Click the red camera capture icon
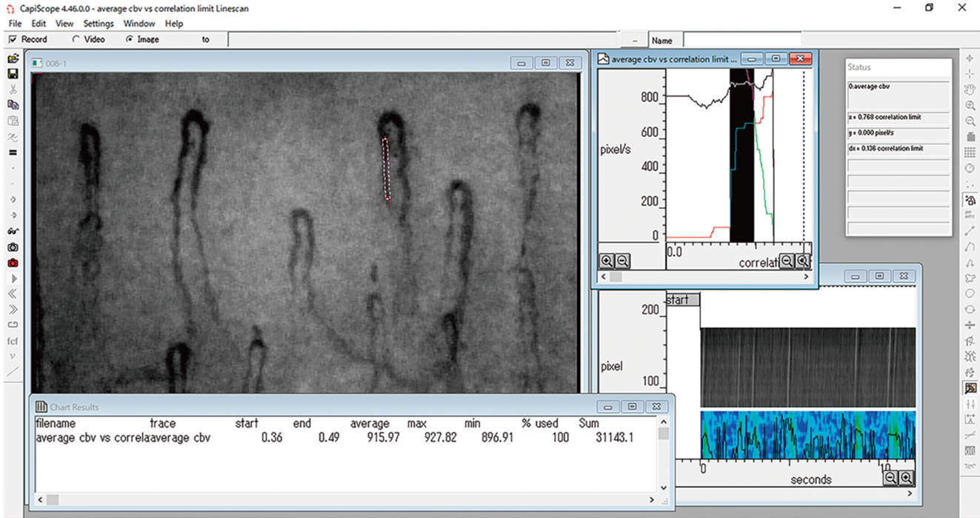The height and width of the screenshot is (518, 980). tap(13, 263)
